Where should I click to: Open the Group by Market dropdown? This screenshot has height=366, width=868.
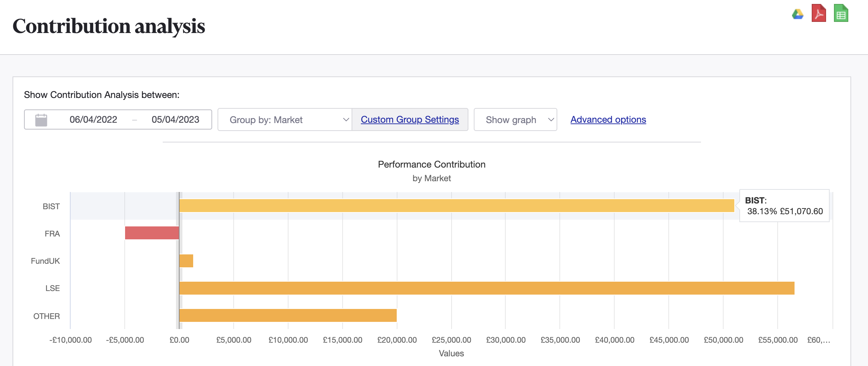285,119
